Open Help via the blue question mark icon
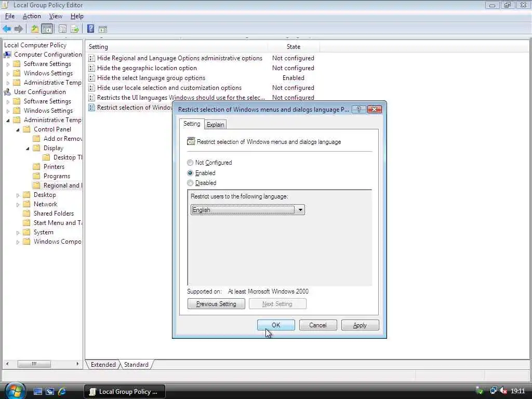The width and height of the screenshot is (532, 399). [x=90, y=29]
